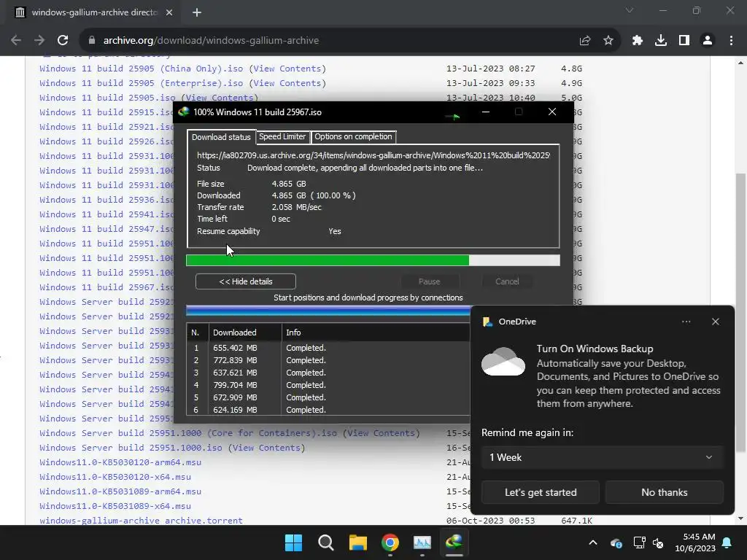The width and height of the screenshot is (747, 560).
Task: Click the green download progress bar
Action: tap(373, 260)
